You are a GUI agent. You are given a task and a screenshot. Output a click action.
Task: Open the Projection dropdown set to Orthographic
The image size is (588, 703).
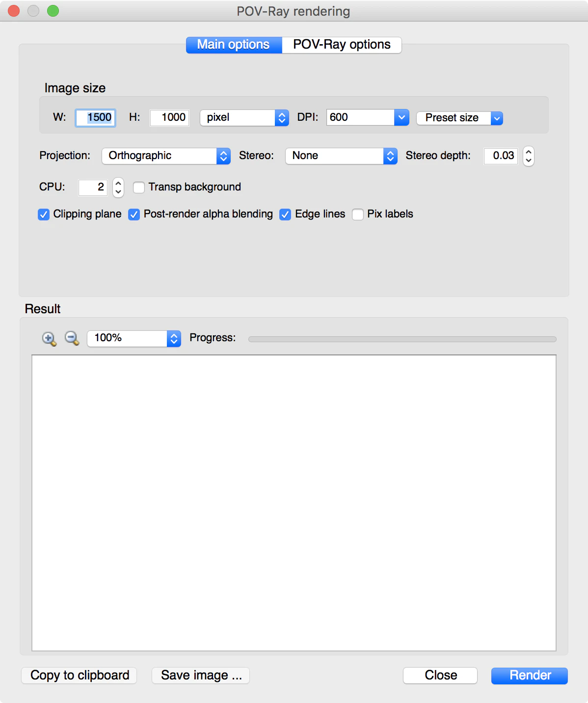click(x=166, y=156)
